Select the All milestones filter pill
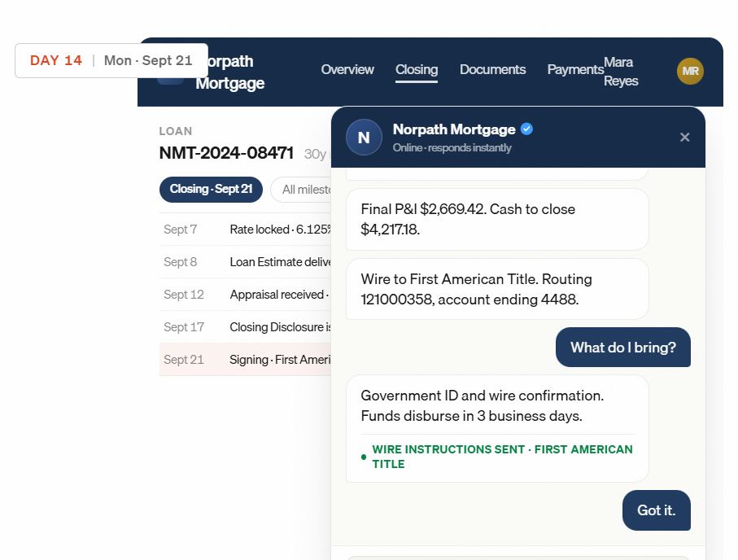The width and height of the screenshot is (738, 560). pyautogui.click(x=301, y=190)
